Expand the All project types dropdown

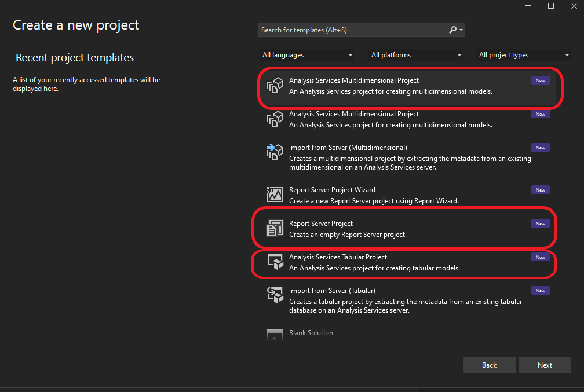pos(523,55)
